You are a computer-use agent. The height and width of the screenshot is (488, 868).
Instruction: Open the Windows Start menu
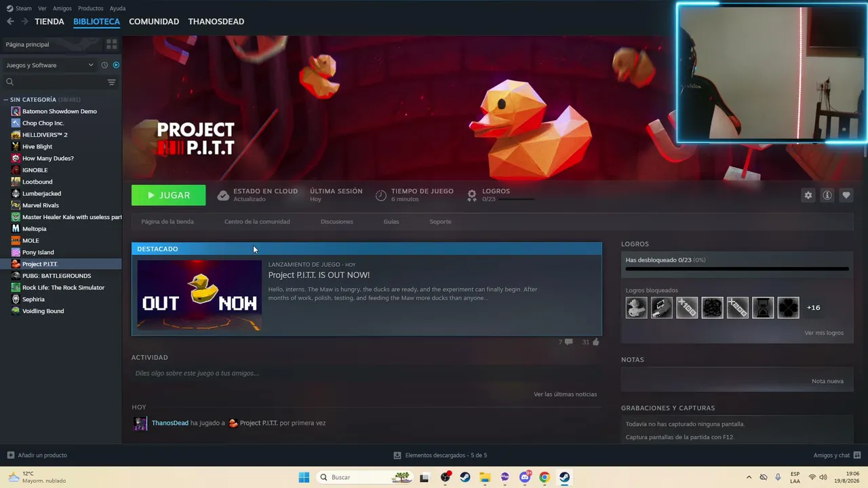(304, 477)
